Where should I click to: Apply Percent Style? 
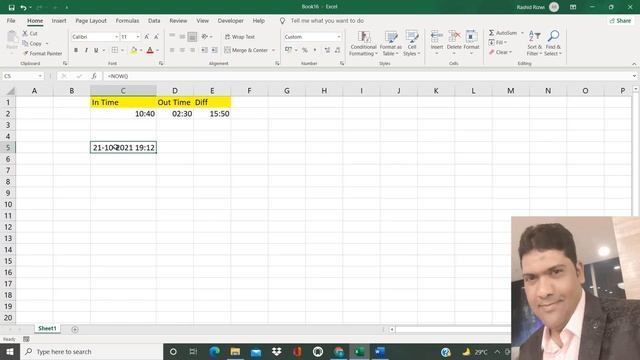tap(305, 50)
